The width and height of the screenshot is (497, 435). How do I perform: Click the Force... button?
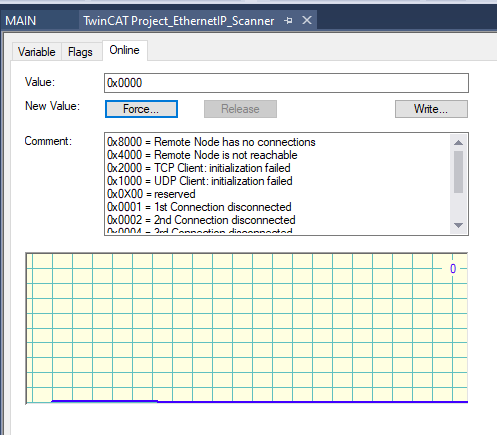[x=141, y=109]
